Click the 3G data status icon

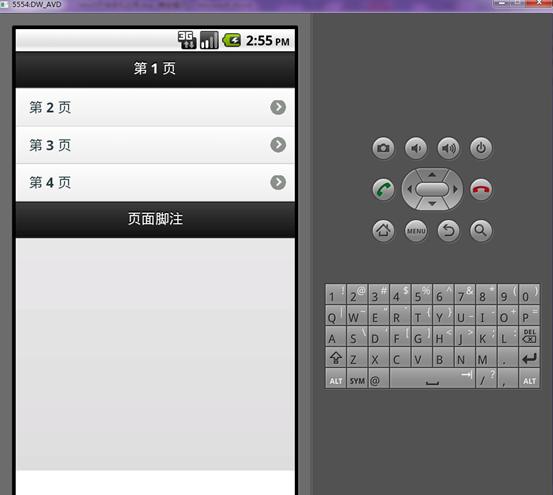click(x=187, y=40)
